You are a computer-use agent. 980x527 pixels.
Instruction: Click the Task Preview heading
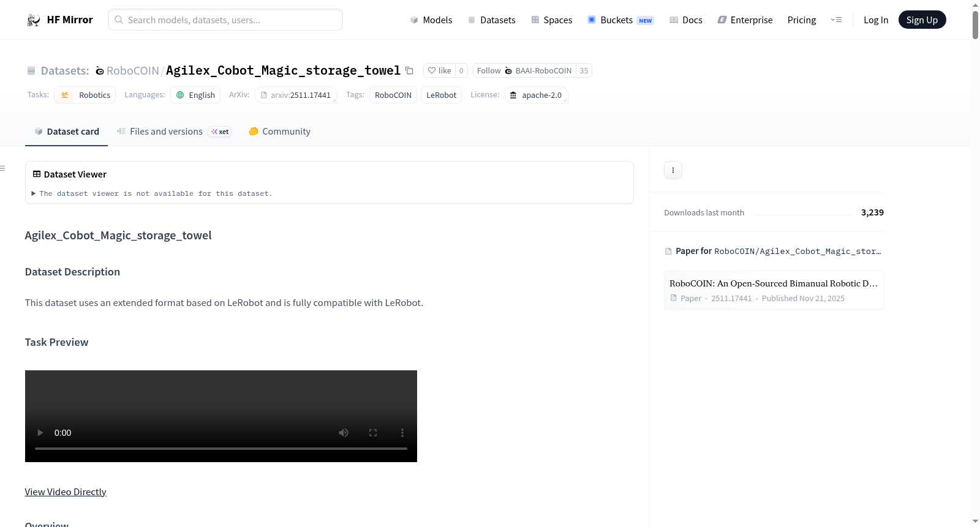click(x=56, y=342)
